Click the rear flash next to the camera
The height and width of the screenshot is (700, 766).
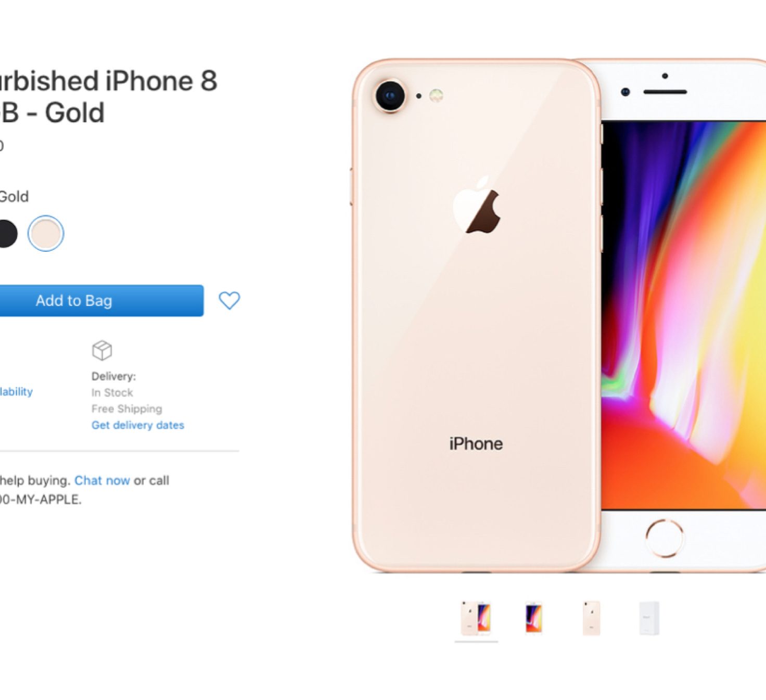click(436, 96)
